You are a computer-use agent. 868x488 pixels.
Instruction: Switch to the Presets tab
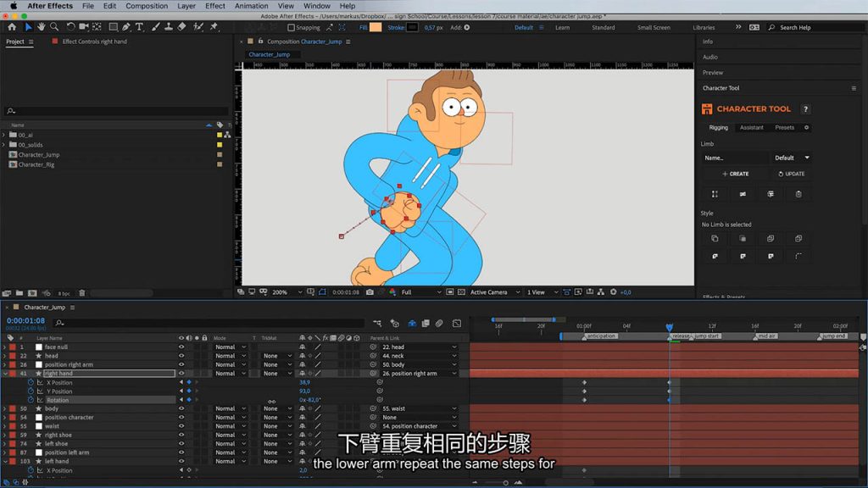[x=784, y=127]
